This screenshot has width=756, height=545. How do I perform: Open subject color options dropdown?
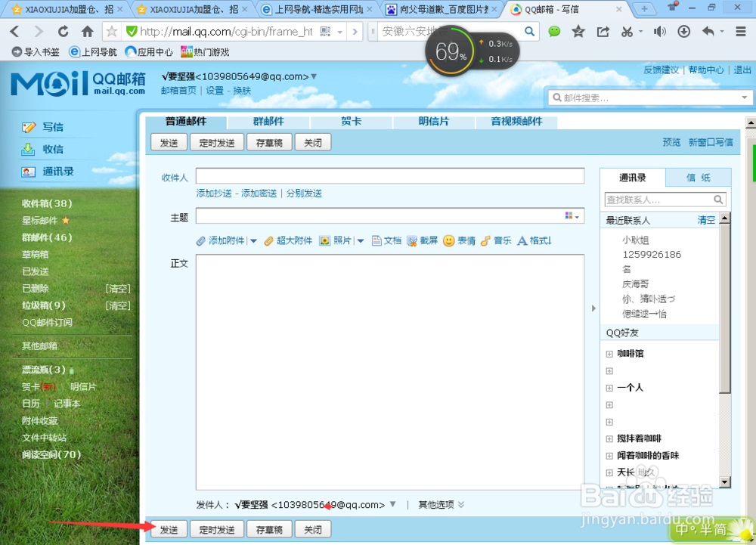pos(572,216)
